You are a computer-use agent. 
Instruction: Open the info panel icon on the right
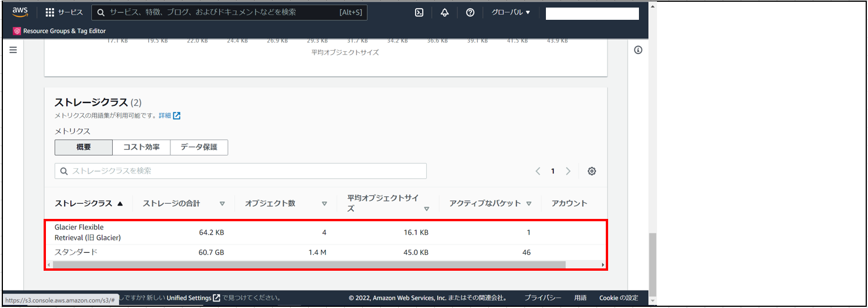point(638,50)
